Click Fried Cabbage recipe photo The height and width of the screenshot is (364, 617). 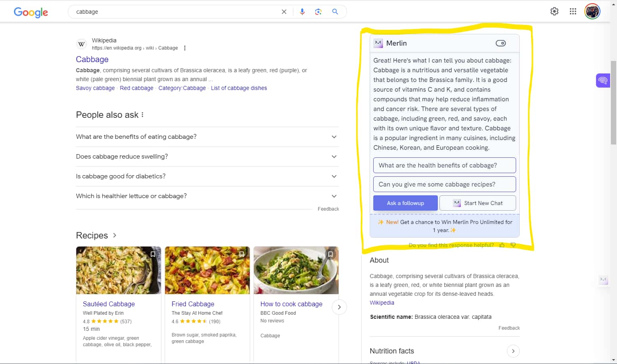pos(207,270)
